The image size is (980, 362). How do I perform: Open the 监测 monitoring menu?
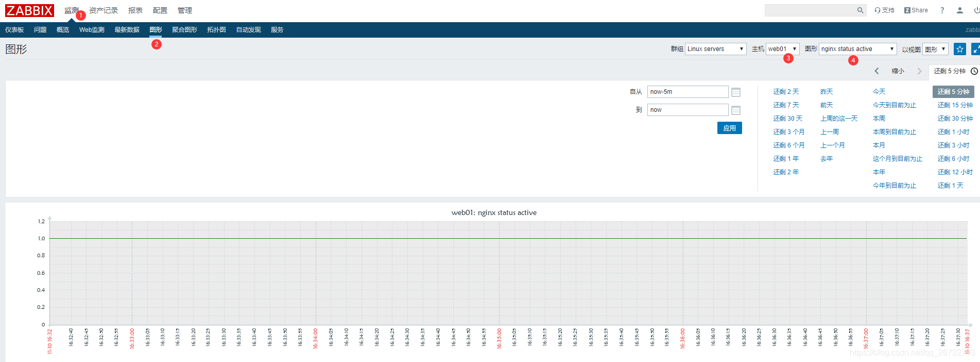[x=72, y=10]
